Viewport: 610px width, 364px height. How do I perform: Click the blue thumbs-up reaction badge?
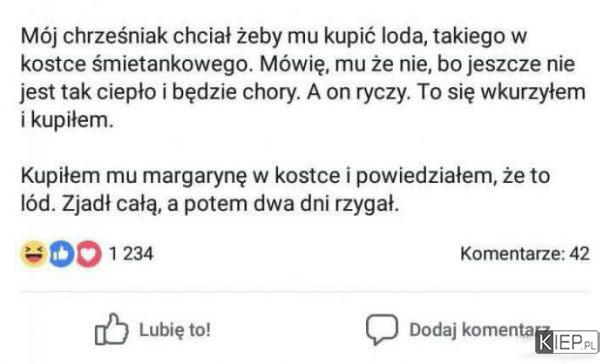pyautogui.click(x=61, y=254)
